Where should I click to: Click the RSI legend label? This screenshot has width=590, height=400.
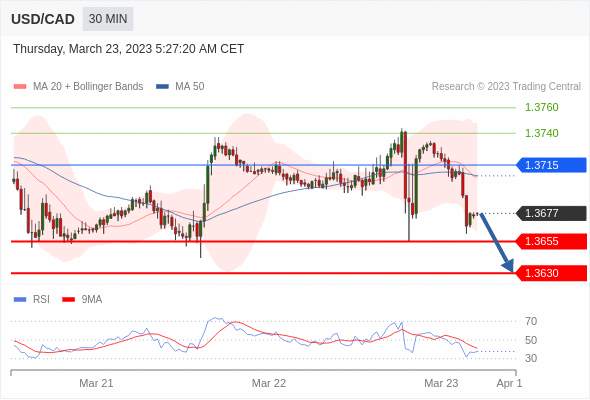[41, 300]
